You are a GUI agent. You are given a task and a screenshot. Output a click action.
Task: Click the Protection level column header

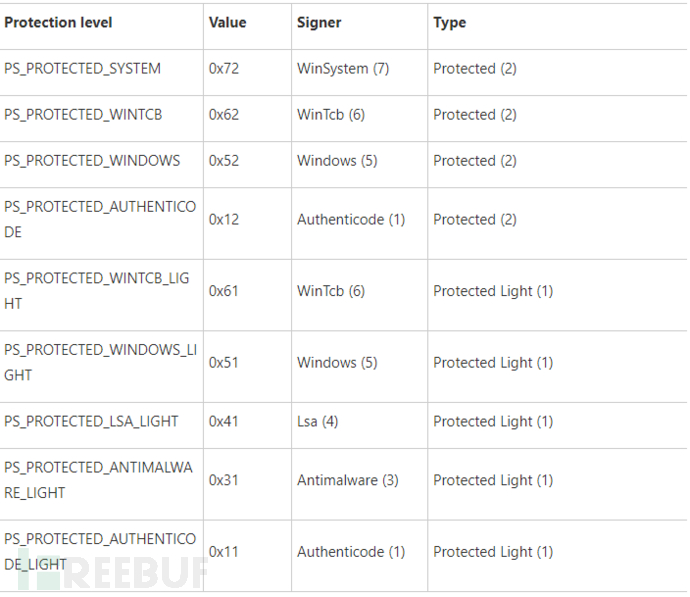coord(58,22)
